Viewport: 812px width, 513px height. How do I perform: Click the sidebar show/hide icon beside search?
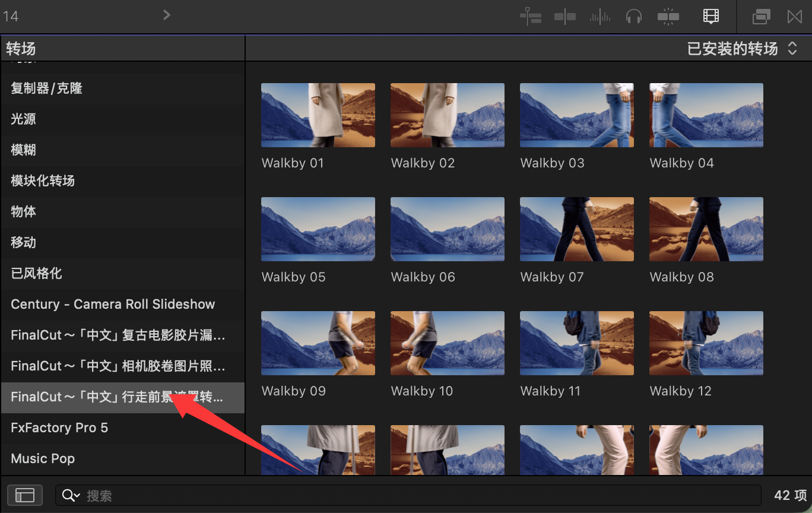tap(24, 495)
